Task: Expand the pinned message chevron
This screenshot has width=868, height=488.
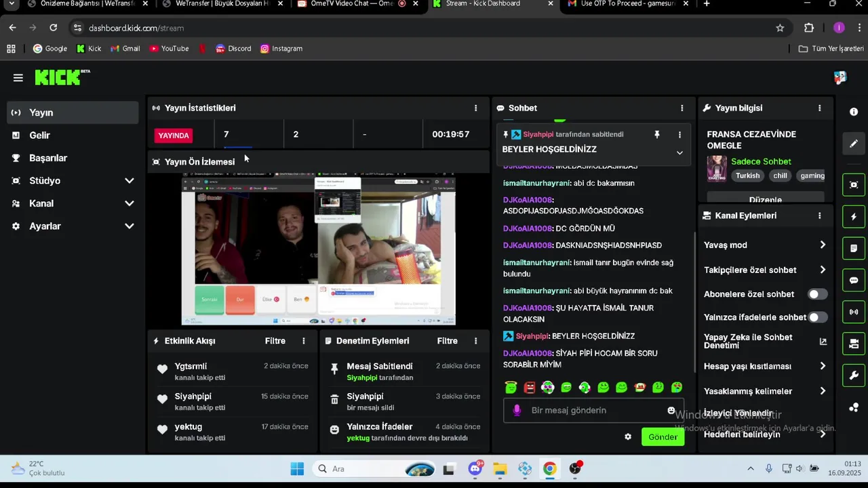Action: (679, 152)
